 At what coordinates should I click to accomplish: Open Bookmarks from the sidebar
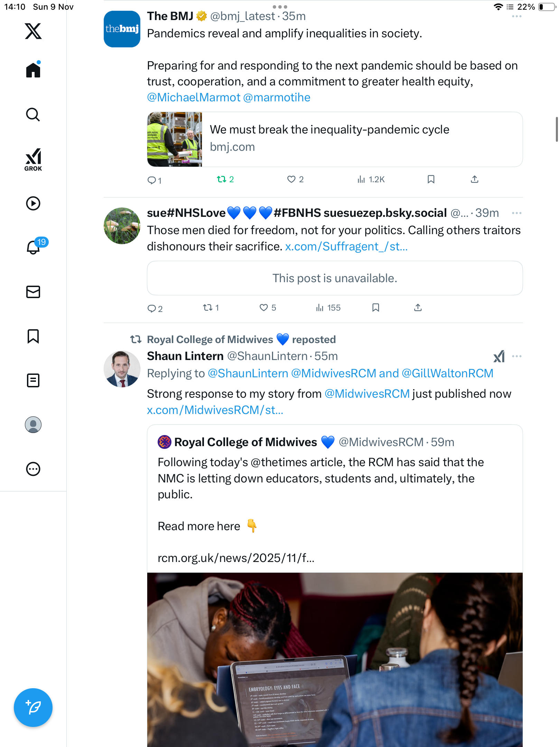pyautogui.click(x=33, y=336)
